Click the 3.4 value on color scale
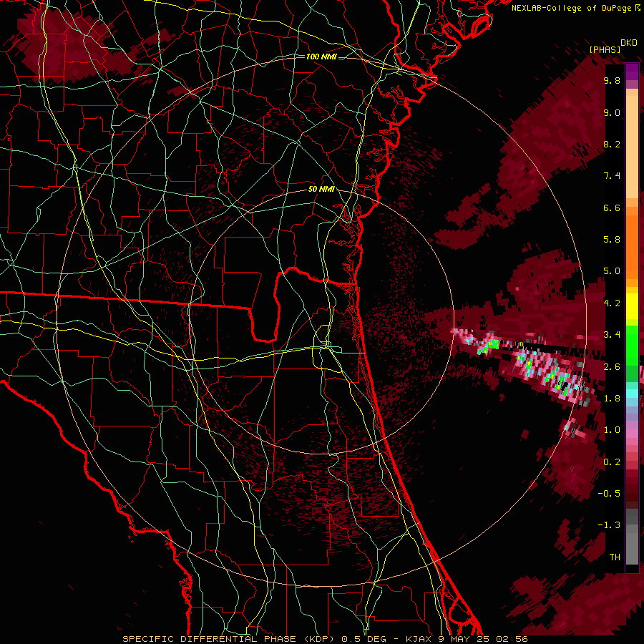 pyautogui.click(x=612, y=335)
